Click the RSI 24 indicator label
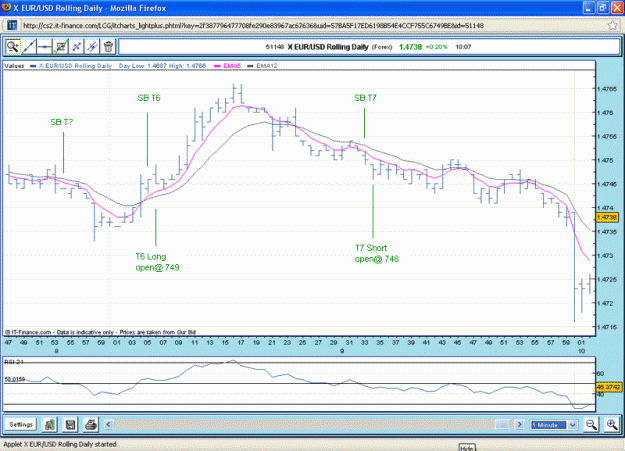Screen dimensions: 625x451 (x=14, y=362)
